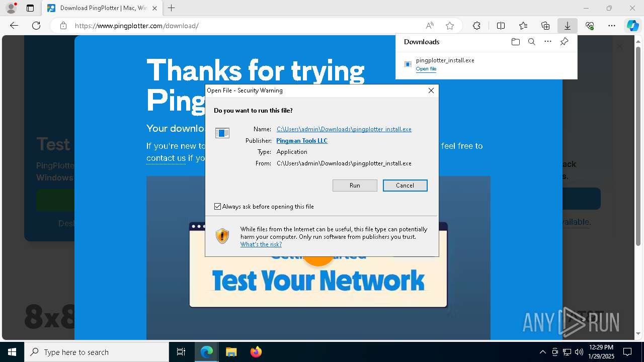Open the network icon in system tray

pyautogui.click(x=567, y=352)
